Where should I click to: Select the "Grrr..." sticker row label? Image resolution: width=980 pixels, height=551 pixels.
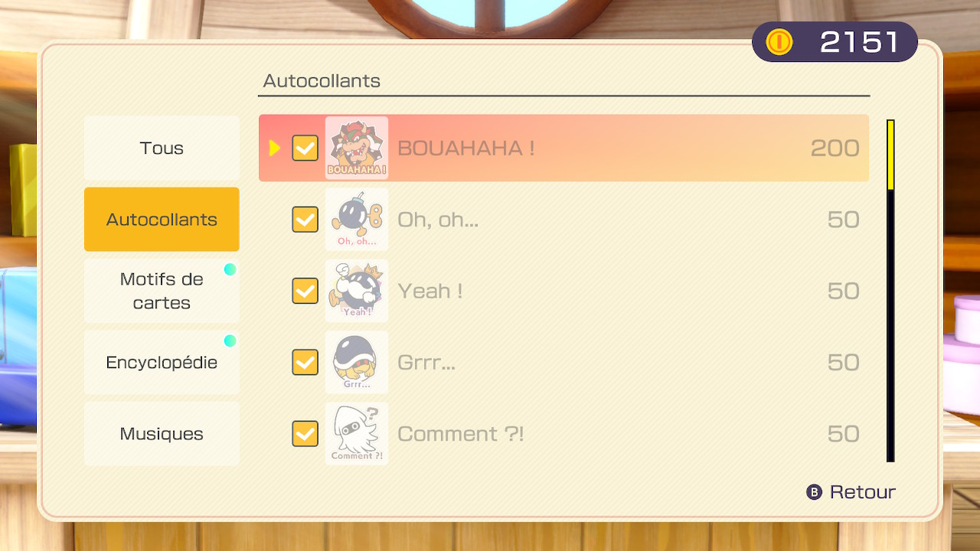[x=426, y=362]
